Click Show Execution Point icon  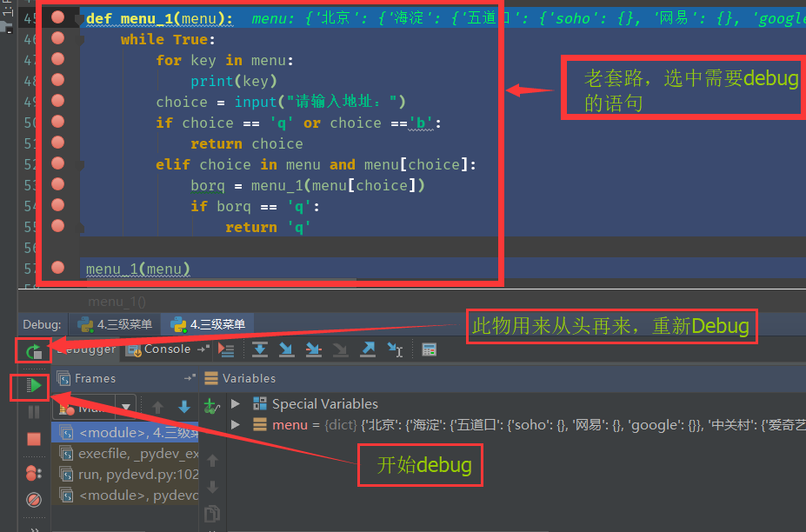tap(226, 349)
